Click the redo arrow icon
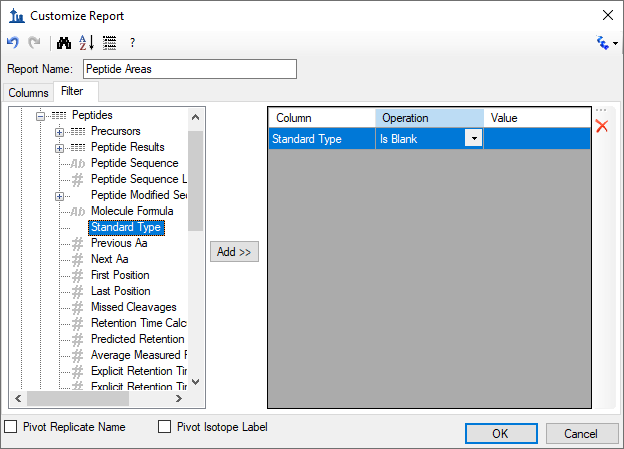624x449 pixels. 35,42
